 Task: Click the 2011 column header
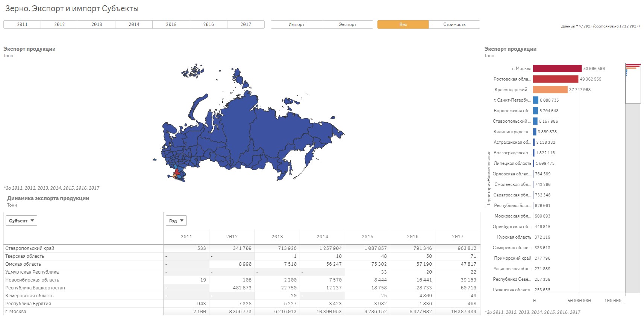tap(186, 237)
